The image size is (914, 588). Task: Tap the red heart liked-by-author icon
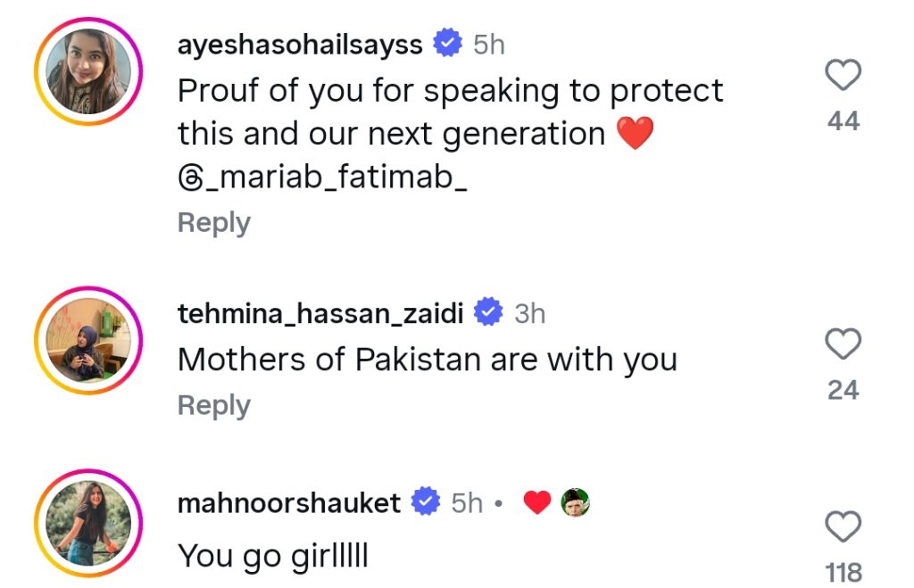[536, 502]
